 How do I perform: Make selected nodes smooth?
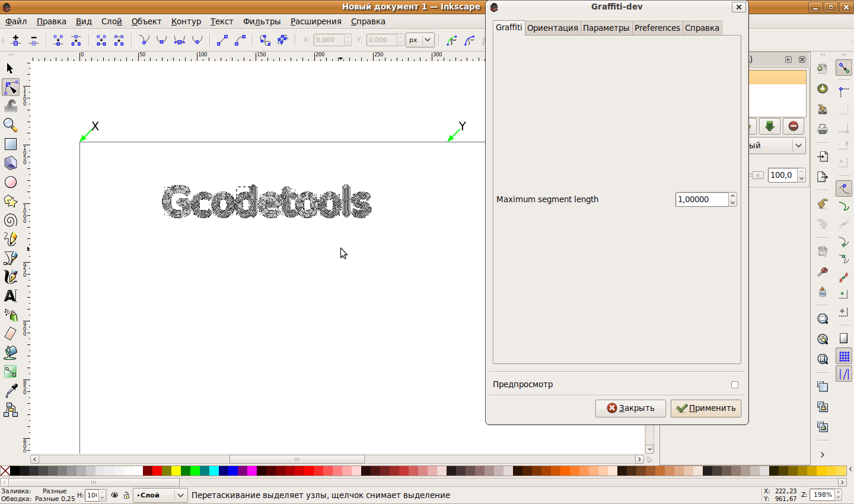coord(161,40)
